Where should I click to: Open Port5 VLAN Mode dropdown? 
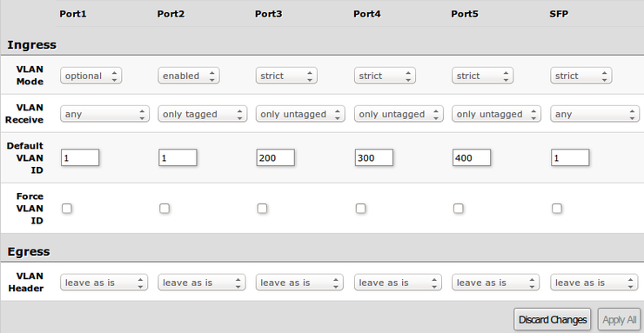483,76
